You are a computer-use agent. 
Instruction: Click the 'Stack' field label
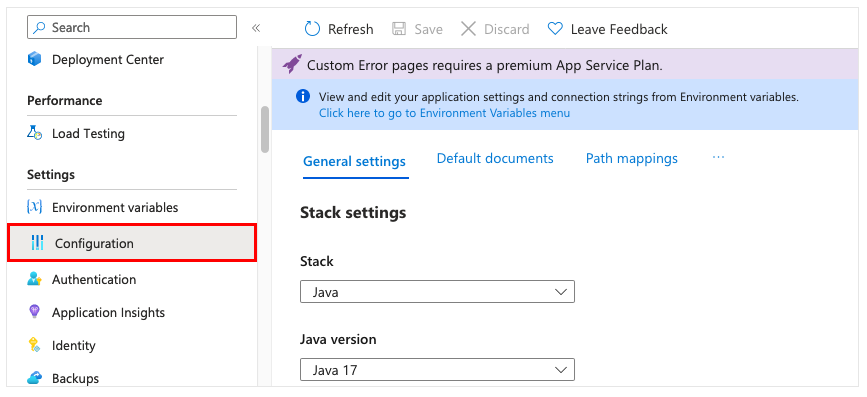pyautogui.click(x=317, y=261)
